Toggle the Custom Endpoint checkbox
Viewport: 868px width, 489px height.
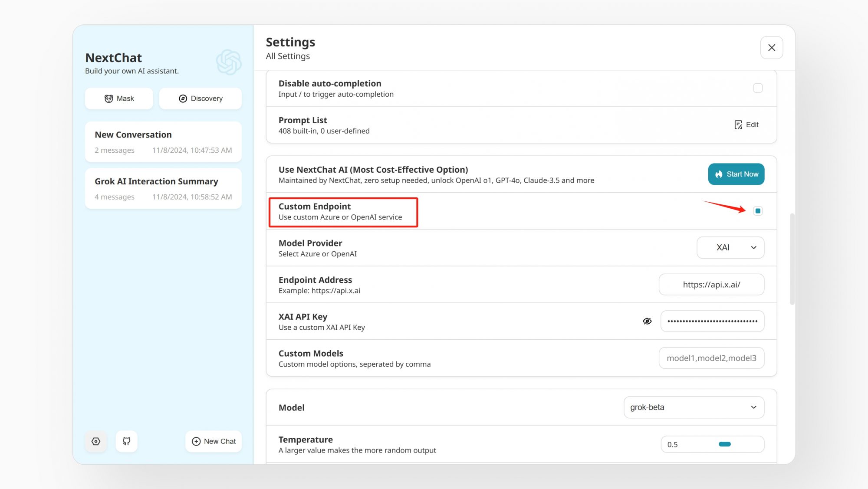[758, 211]
